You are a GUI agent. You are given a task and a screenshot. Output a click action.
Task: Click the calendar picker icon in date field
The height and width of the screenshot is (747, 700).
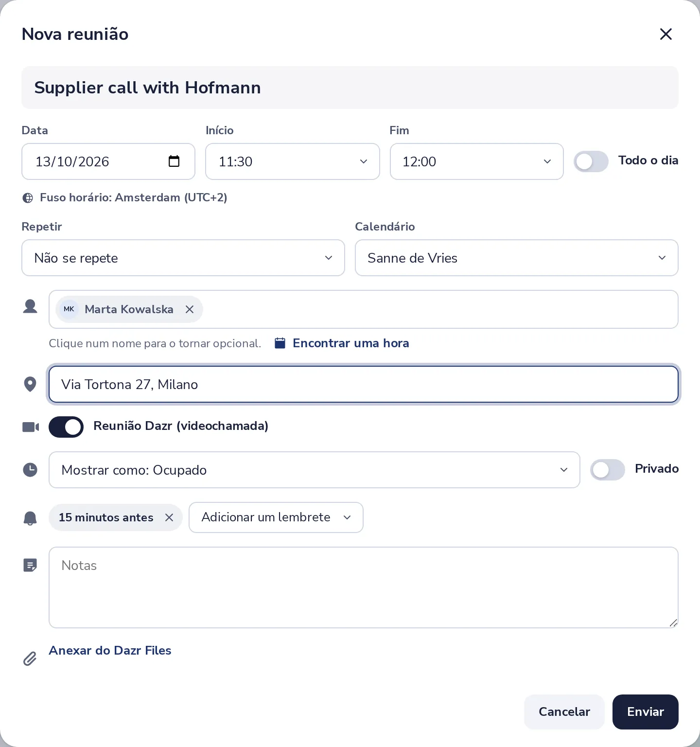coord(174,161)
